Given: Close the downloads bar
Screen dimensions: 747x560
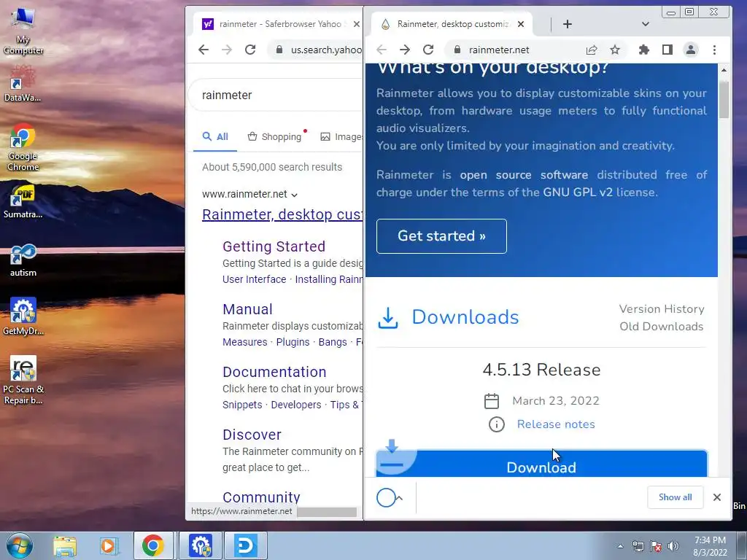Looking at the screenshot, I should tap(717, 497).
